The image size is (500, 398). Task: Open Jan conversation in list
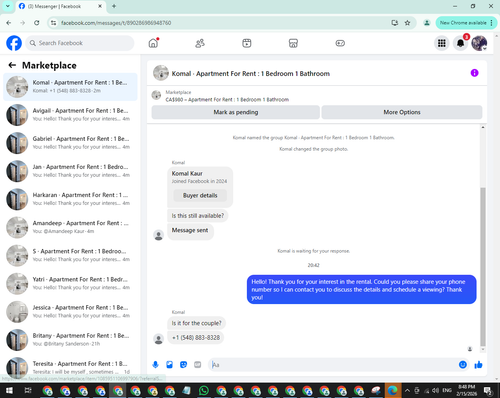[x=70, y=171]
